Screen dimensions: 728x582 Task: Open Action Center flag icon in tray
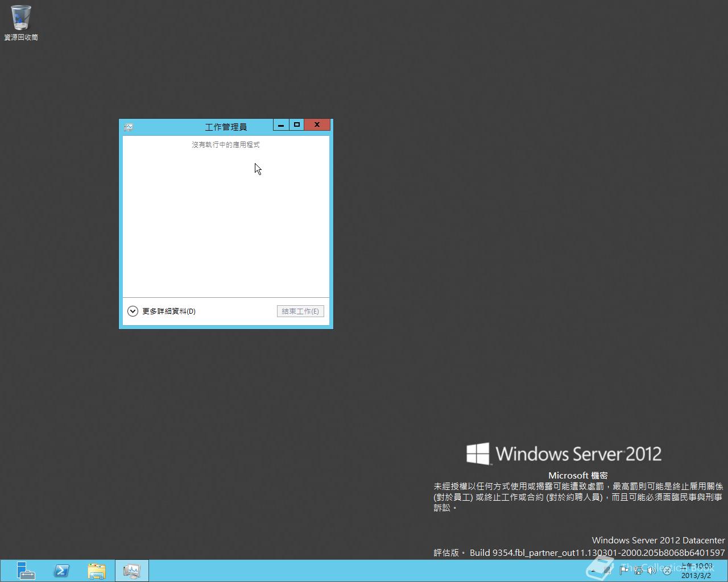[624, 570]
